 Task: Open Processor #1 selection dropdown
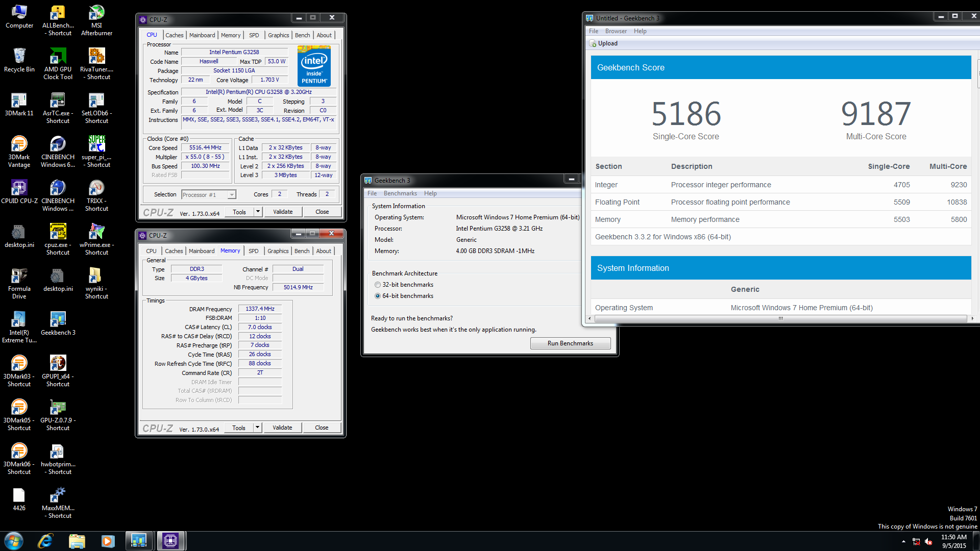[x=208, y=194]
